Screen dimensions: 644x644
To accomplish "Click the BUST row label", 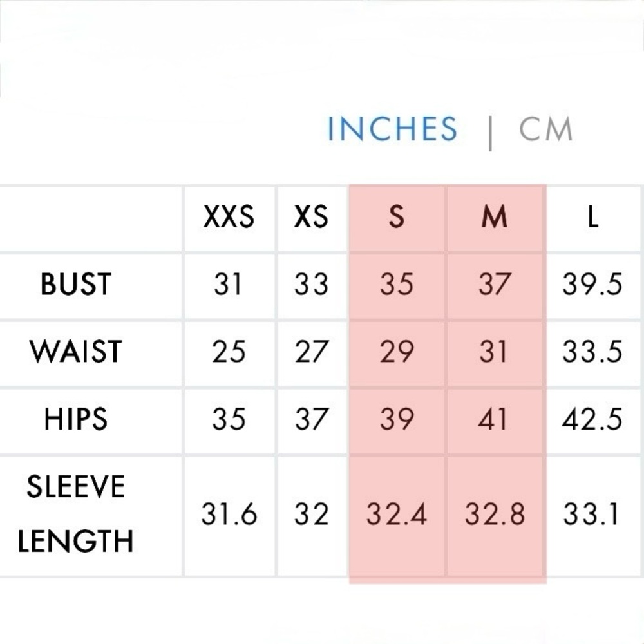I will pos(76,284).
